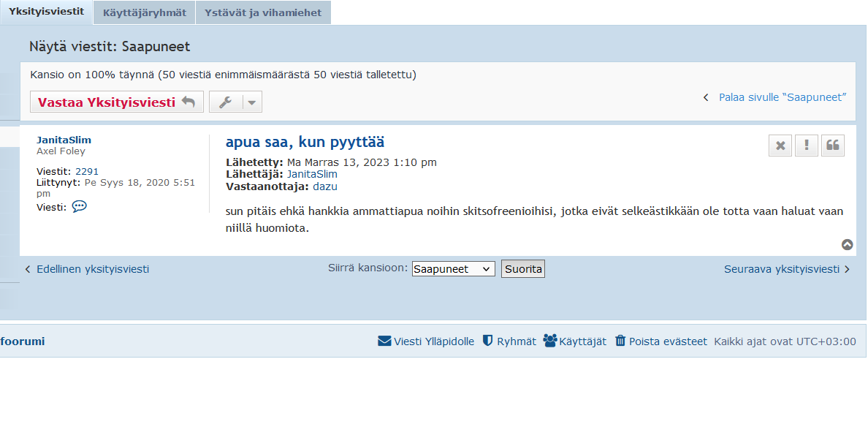Viewport: 868px width, 438px height.
Task: Report the message with exclamation icon
Action: pyautogui.click(x=807, y=146)
